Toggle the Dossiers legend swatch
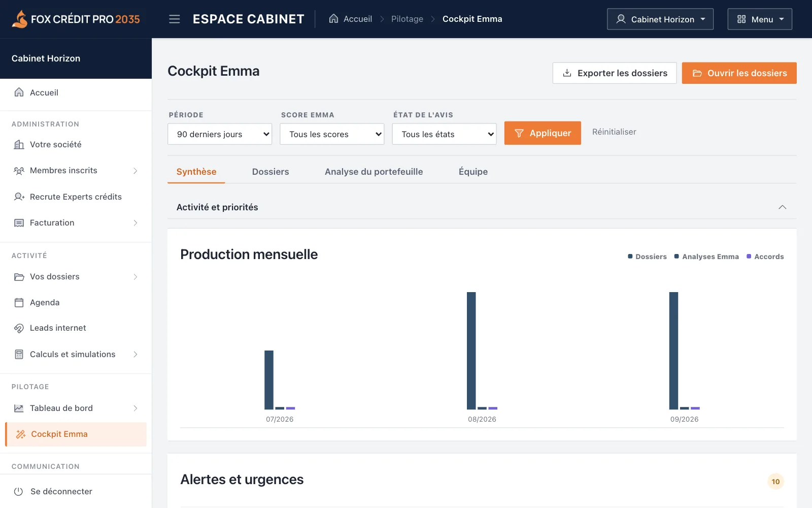Viewport: 812px width, 508px height. click(630, 257)
